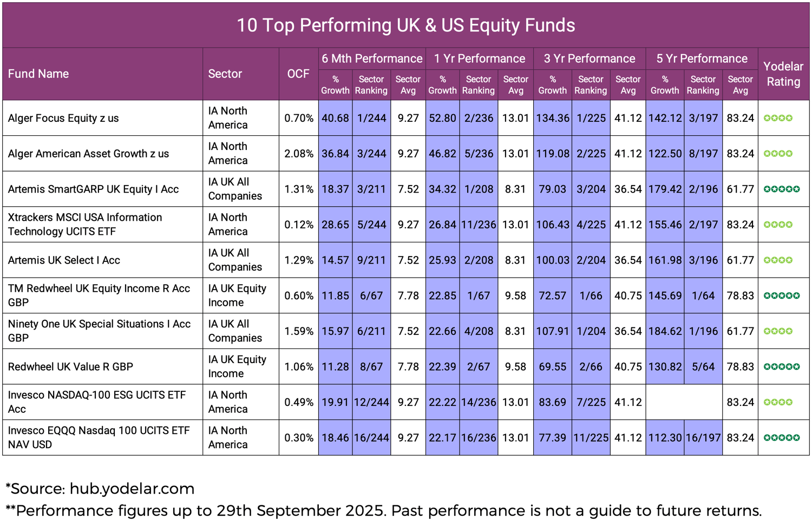The width and height of the screenshot is (812, 526).
Task: Click the Fund Name column header
Action: (x=38, y=74)
